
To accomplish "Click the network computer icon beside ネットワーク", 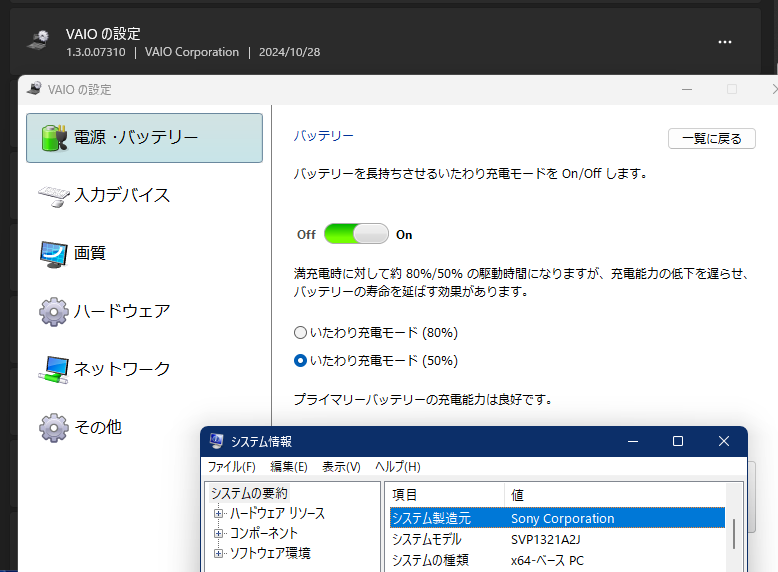I will (x=54, y=370).
